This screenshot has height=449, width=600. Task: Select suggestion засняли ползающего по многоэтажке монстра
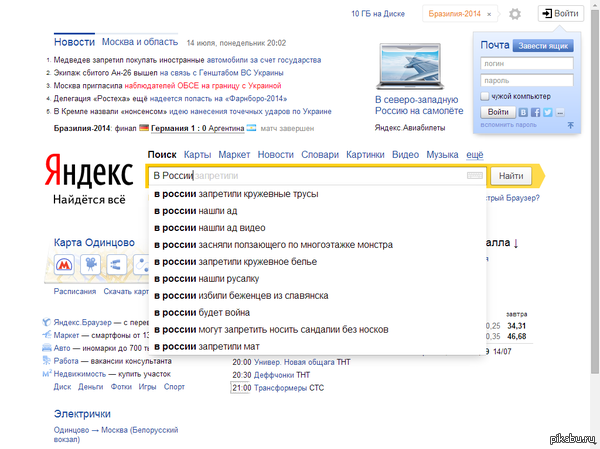pos(318,245)
